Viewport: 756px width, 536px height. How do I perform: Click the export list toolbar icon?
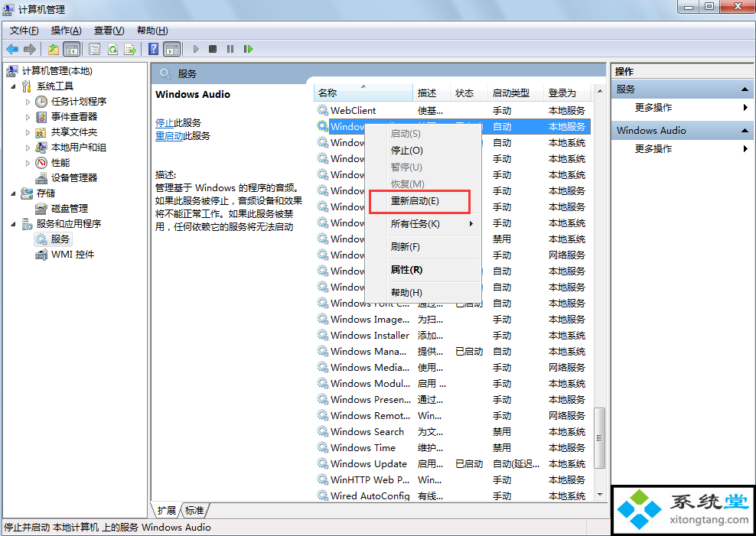tap(130, 49)
